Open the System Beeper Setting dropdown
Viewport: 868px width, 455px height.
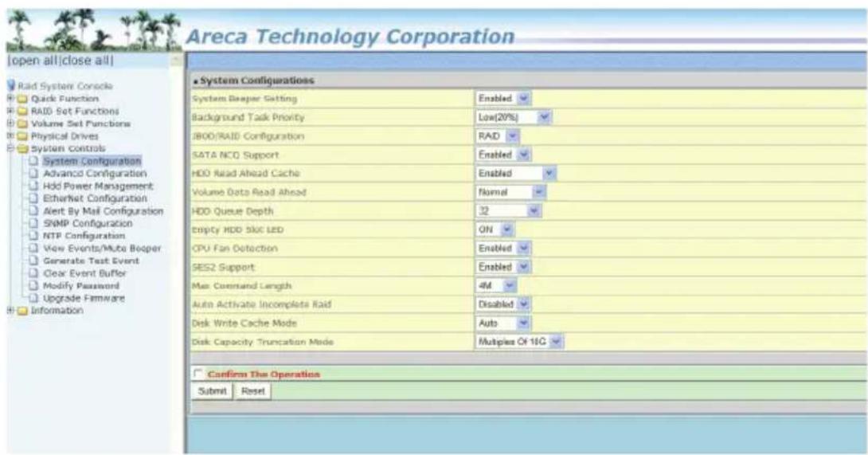pyautogui.click(x=503, y=99)
